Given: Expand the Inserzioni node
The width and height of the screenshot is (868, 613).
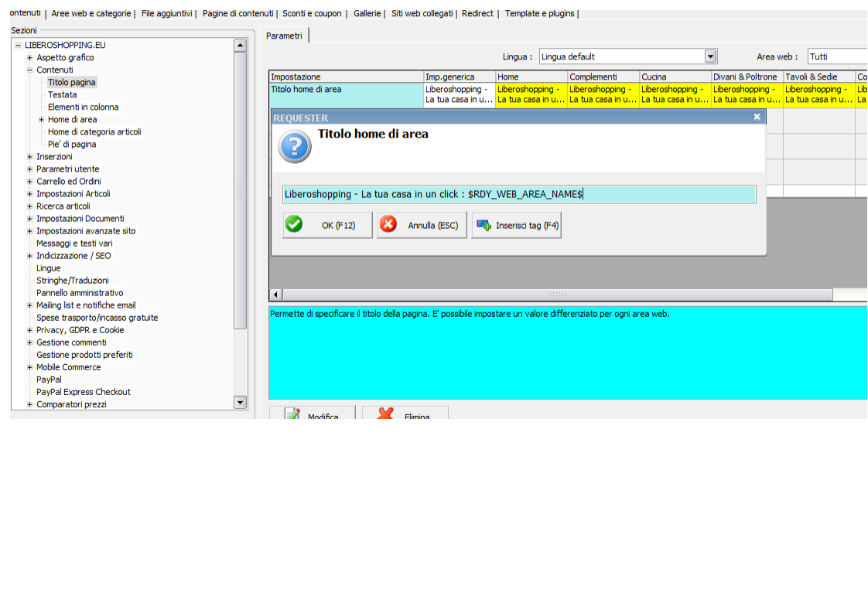Looking at the screenshot, I should point(30,157).
